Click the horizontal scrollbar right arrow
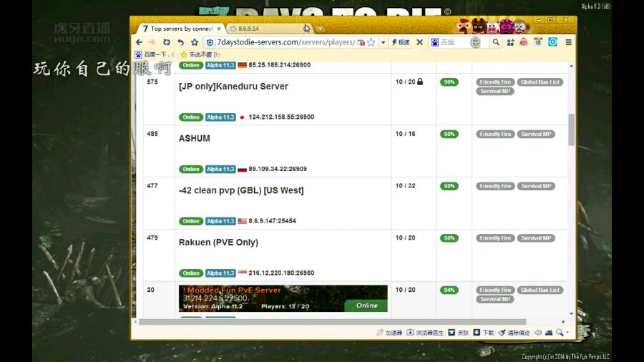 coord(564,322)
